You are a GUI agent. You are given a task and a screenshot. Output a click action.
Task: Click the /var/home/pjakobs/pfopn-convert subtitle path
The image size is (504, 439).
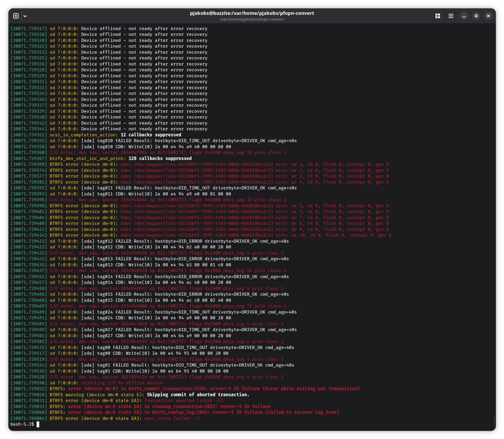click(252, 19)
